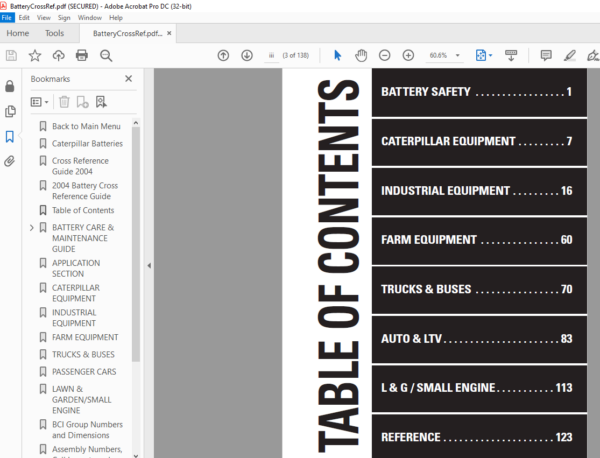Select the BatteryCrossRef.pdf document tab
This screenshot has height=458, width=600.
[127, 34]
